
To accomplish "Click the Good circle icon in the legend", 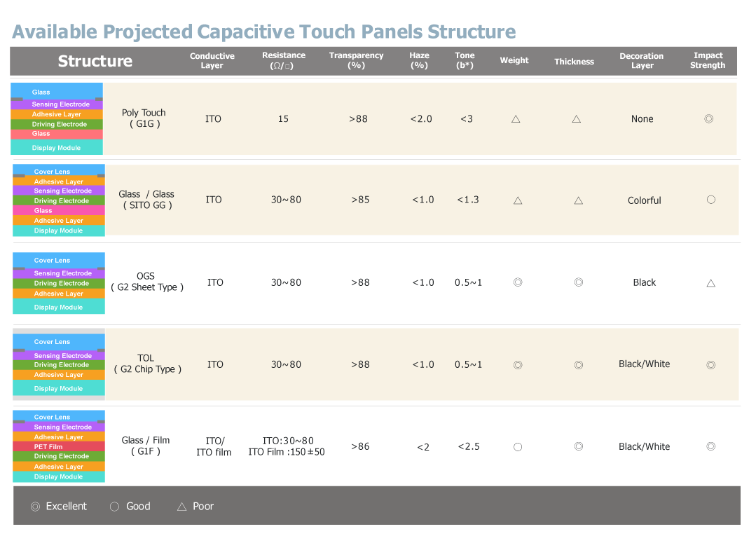I will point(114,507).
